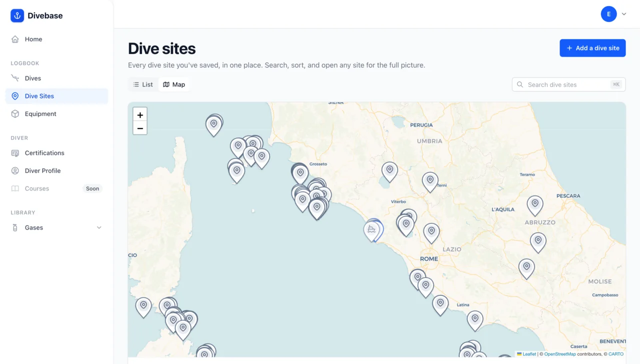Viewport: 640px width, 364px height.
Task: Open the CARTO attribution link
Action: (x=616, y=354)
